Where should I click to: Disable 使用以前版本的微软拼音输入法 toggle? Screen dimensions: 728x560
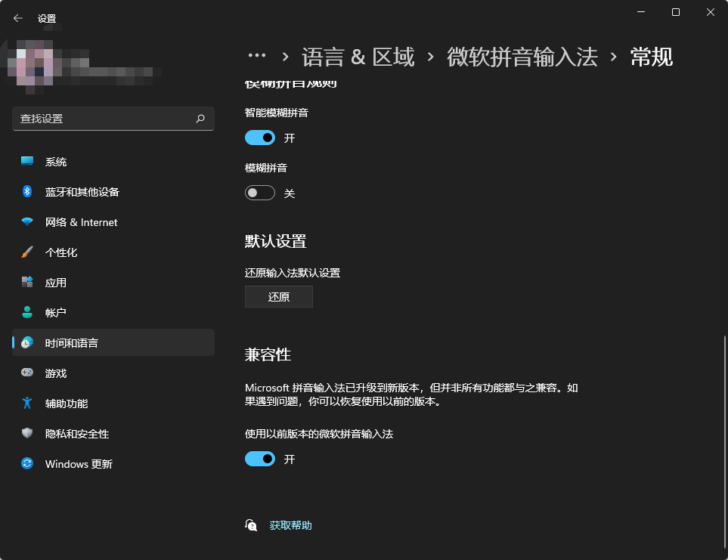click(x=260, y=459)
